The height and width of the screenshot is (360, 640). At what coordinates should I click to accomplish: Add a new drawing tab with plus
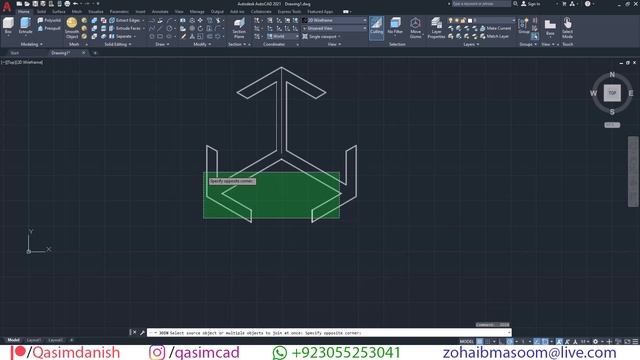click(95, 53)
